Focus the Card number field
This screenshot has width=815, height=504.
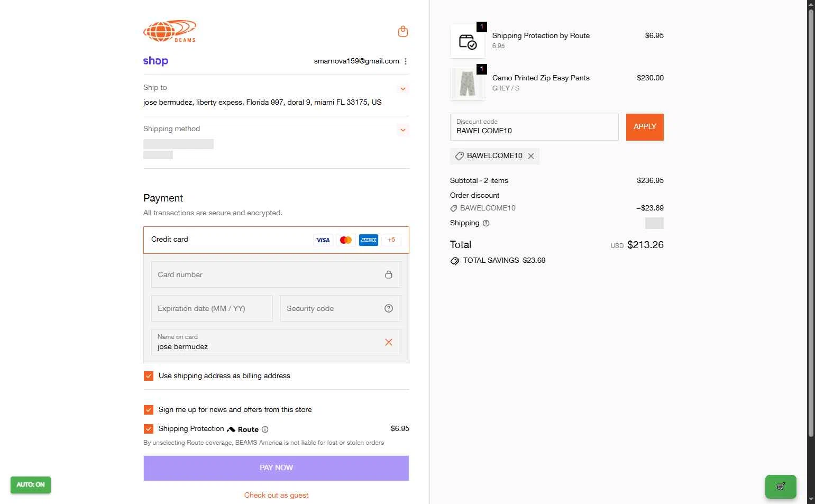coord(276,274)
